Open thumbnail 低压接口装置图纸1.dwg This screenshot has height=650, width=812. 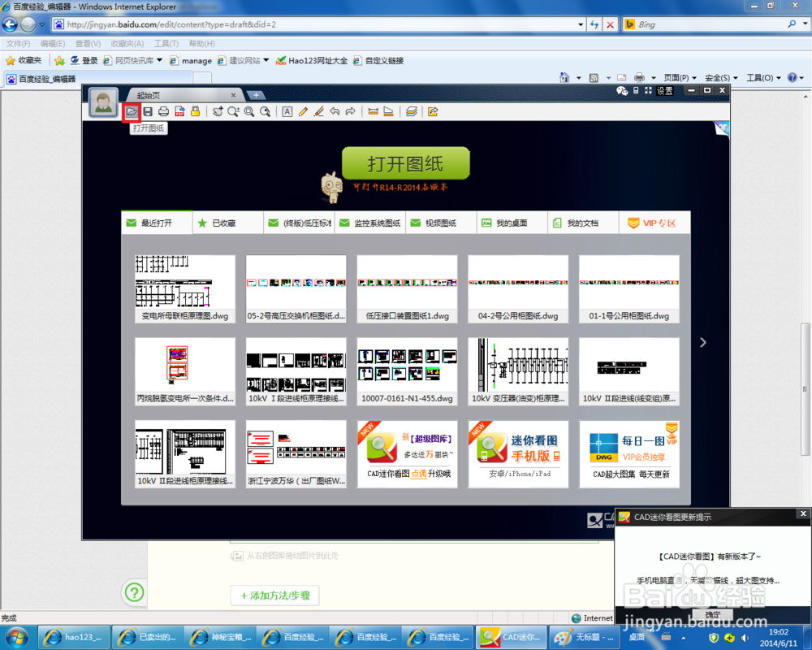click(407, 288)
